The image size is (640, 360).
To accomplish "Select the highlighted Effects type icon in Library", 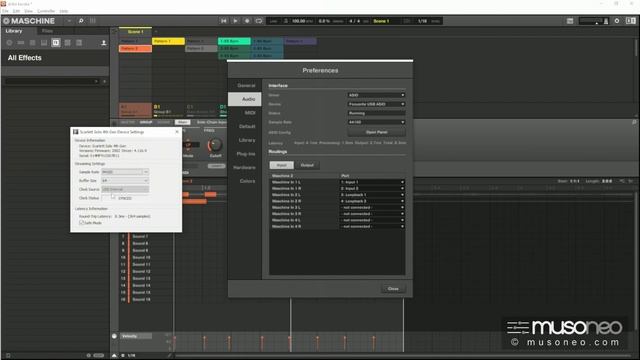I will 56,43.
